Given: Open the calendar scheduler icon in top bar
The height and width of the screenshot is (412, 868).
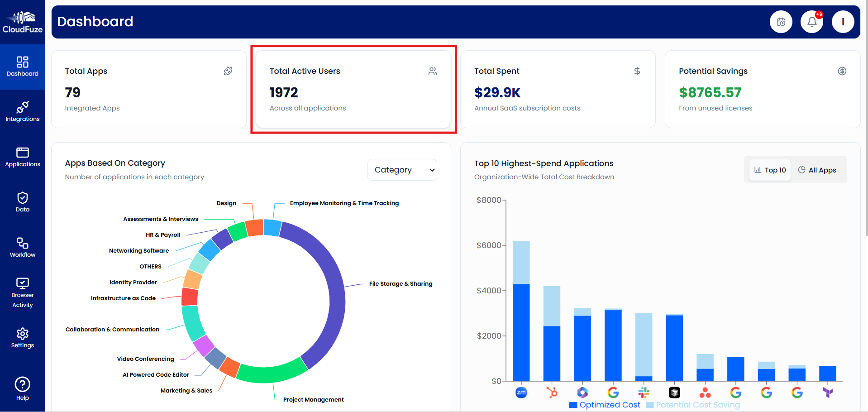Looking at the screenshot, I should 781,21.
